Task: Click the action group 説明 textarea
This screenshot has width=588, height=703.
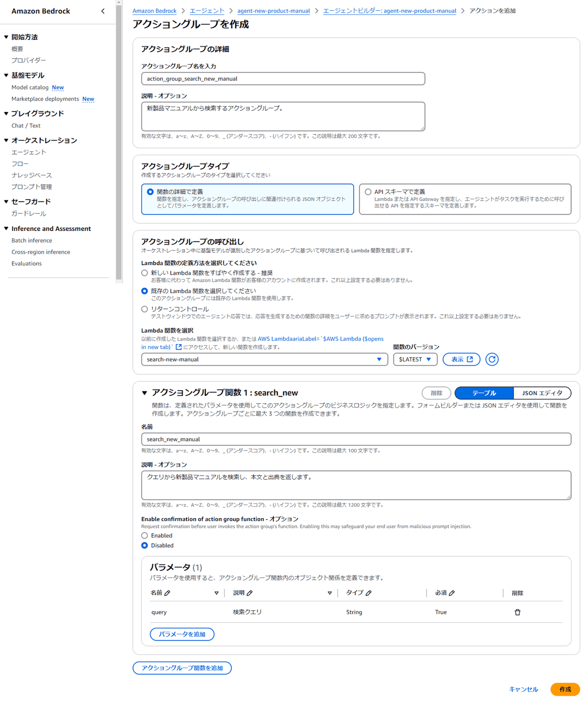Action: (283, 116)
